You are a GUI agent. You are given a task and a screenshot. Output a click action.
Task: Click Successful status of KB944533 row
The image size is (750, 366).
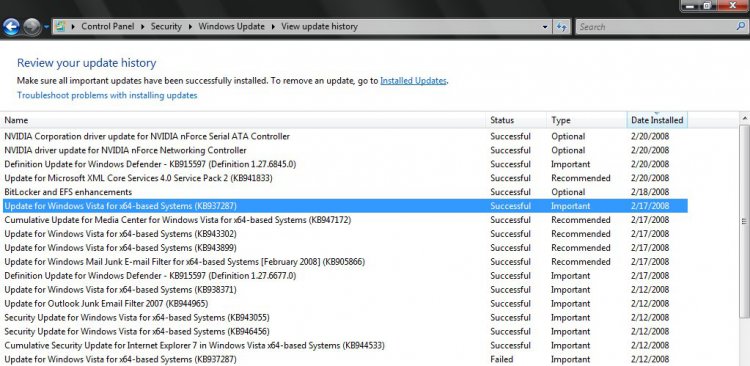click(x=510, y=345)
